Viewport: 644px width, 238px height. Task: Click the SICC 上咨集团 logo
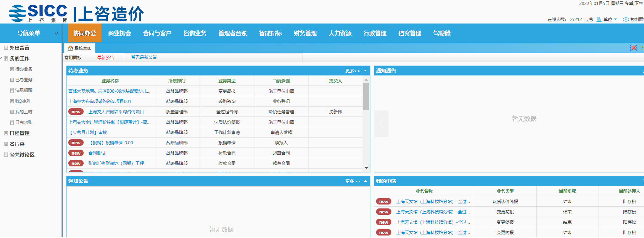point(38,14)
